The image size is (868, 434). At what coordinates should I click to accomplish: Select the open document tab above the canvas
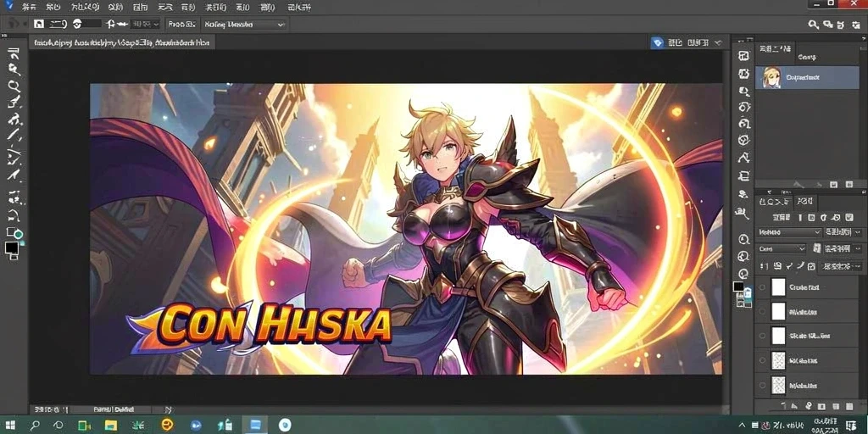click(x=122, y=42)
